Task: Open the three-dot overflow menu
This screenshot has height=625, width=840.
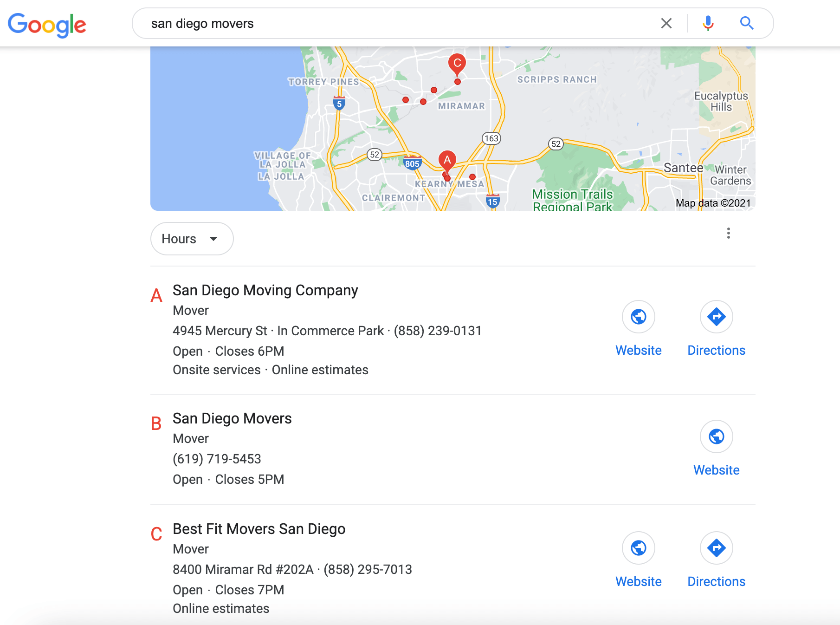Action: 729,234
